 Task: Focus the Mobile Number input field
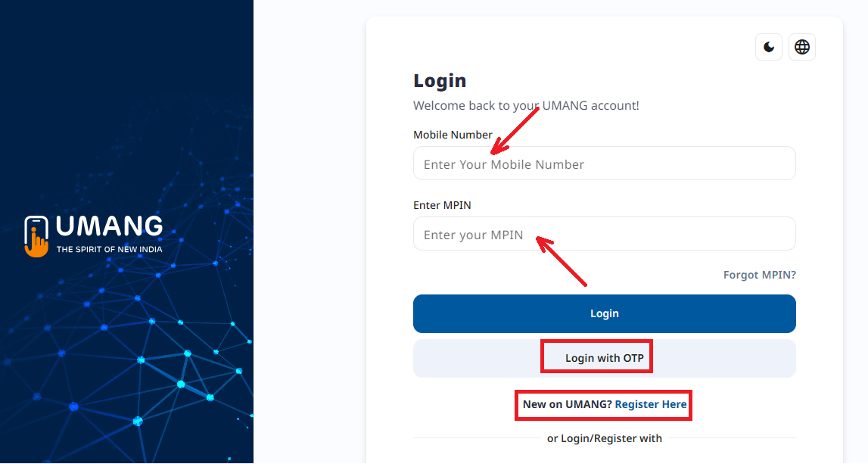point(604,163)
